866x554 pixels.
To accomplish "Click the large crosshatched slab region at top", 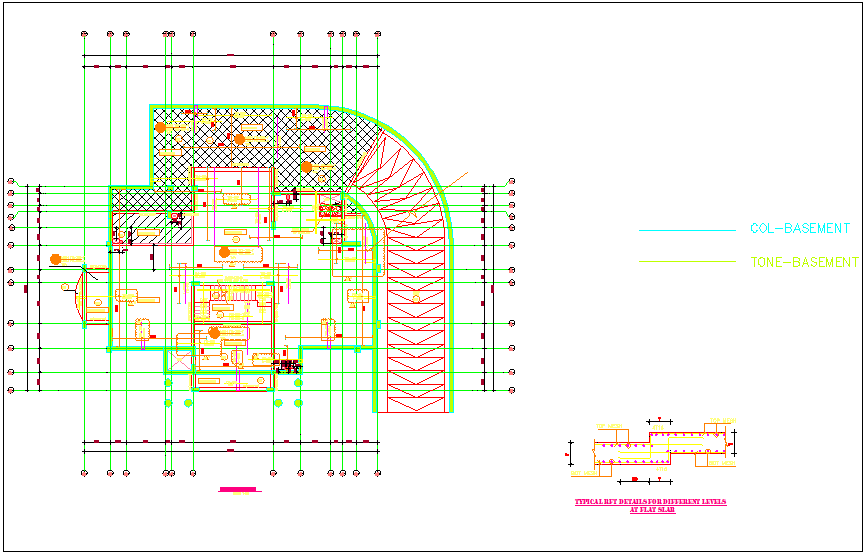I will (250, 140).
